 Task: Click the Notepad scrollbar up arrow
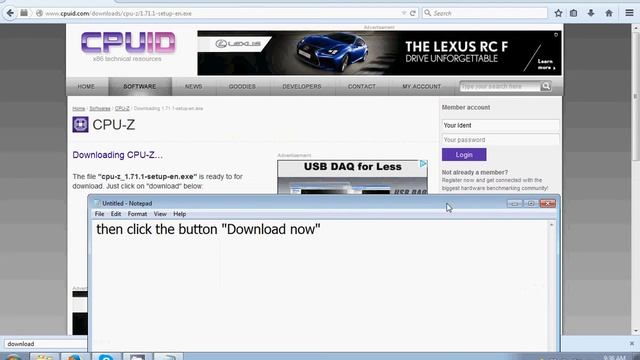pyautogui.click(x=551, y=225)
